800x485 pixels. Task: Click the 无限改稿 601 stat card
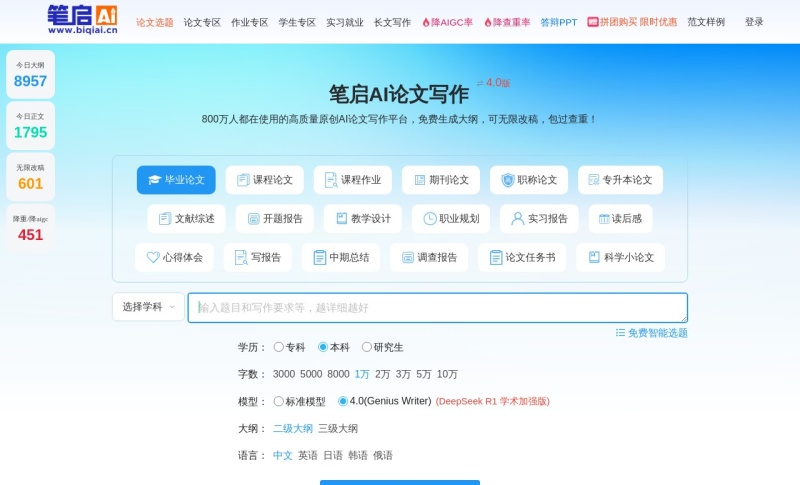pos(31,177)
